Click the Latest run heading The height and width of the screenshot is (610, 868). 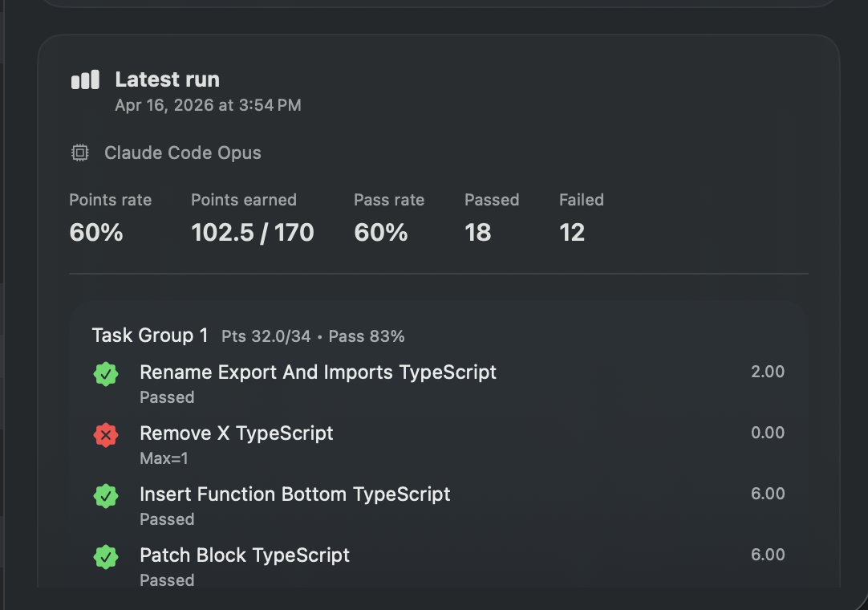pos(167,79)
